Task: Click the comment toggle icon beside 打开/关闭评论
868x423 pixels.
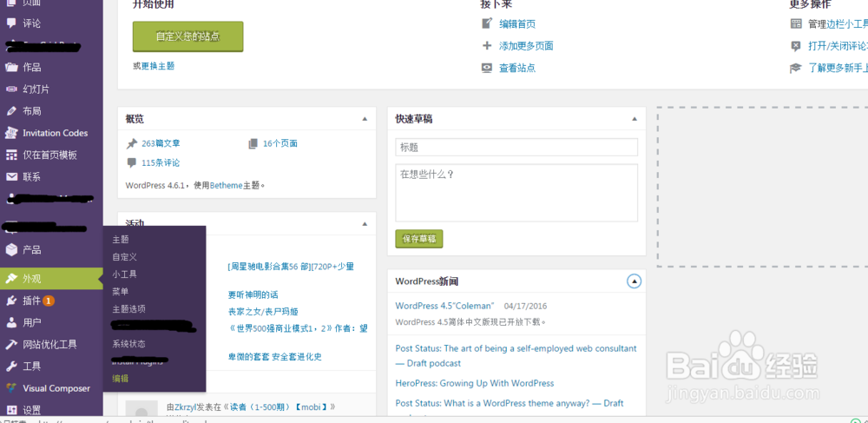Action: (x=796, y=46)
